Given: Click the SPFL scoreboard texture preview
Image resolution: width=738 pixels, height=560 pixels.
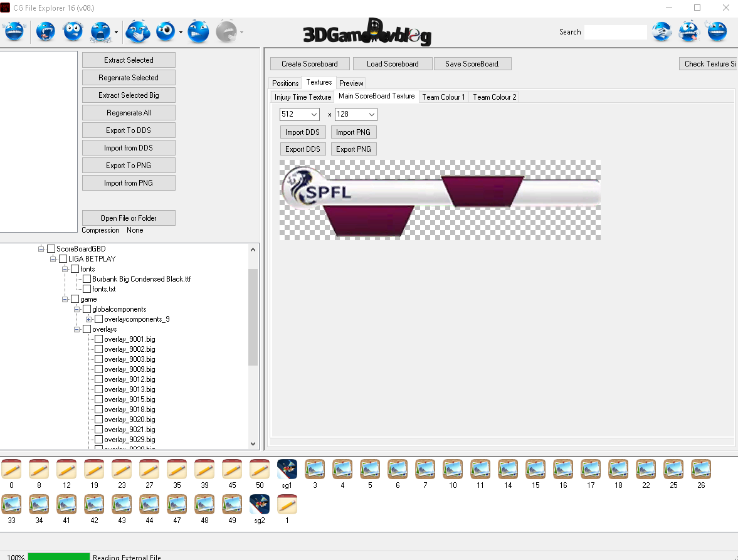Looking at the screenshot, I should pyautogui.click(x=440, y=200).
